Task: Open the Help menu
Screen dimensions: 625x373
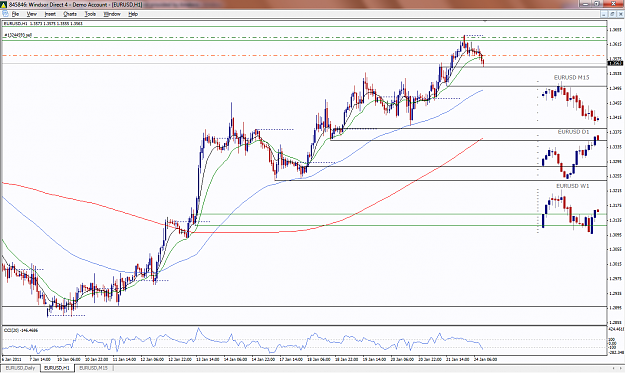Action: pos(133,14)
